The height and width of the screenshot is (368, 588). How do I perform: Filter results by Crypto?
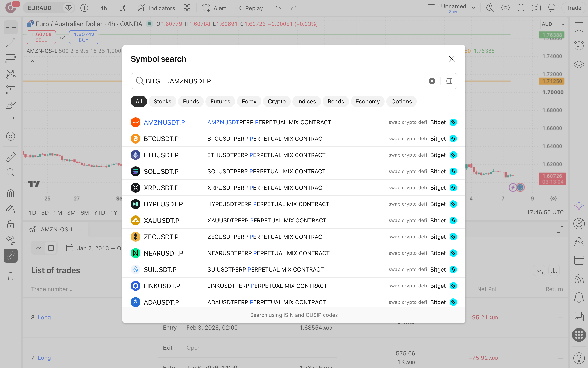[x=276, y=101]
